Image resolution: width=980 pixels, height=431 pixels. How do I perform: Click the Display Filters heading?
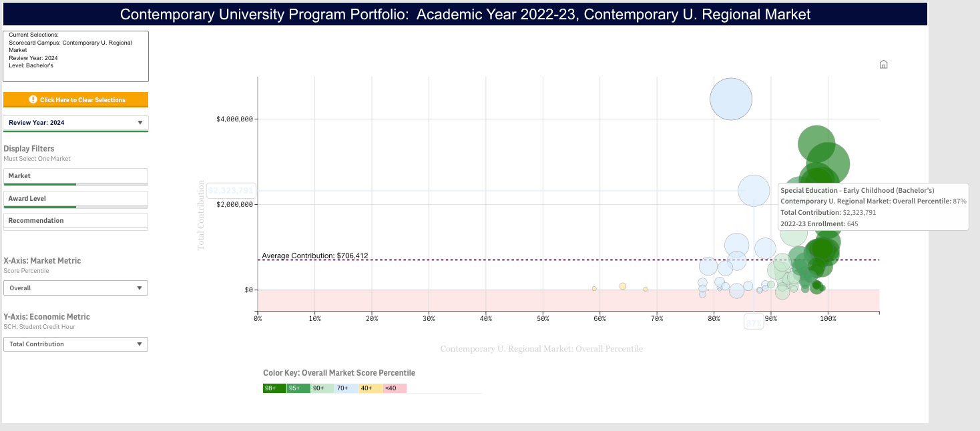29,149
